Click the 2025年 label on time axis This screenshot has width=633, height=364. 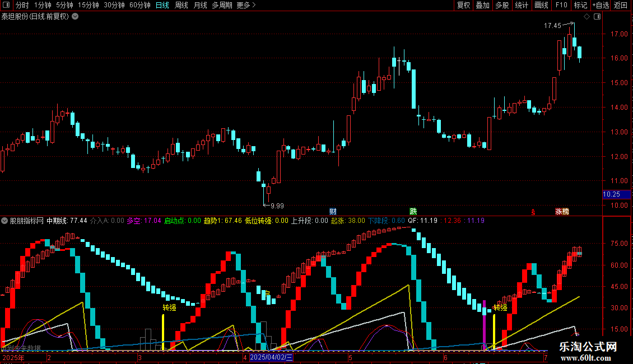click(x=13, y=357)
